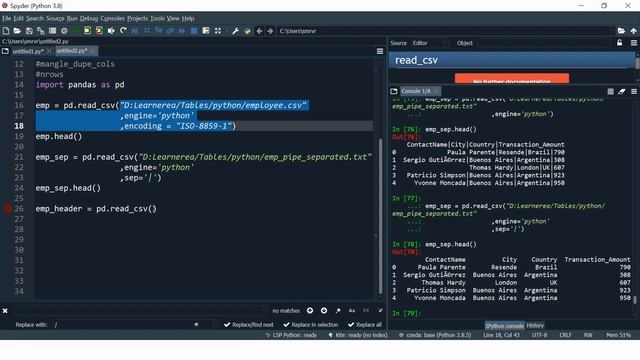Image resolution: width=640 pixels, height=360 pixels.
Task: Browse console tabs list
Action: coord(394,91)
